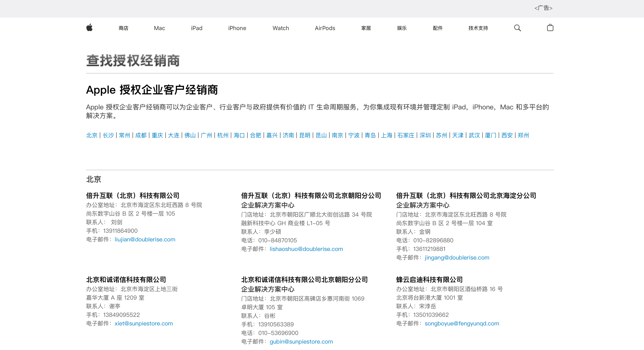
Task: Go to the iPad menu
Action: point(197,28)
